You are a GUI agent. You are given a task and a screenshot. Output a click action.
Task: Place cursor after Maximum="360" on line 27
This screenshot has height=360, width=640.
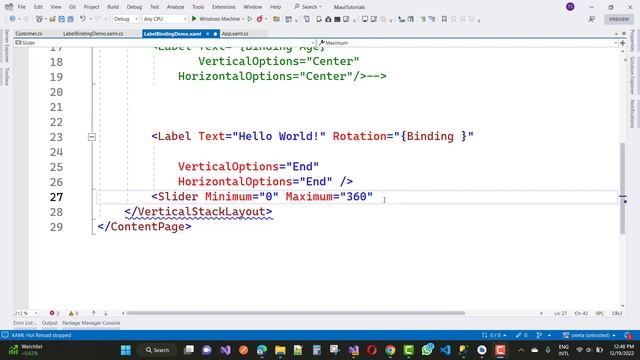point(373,197)
